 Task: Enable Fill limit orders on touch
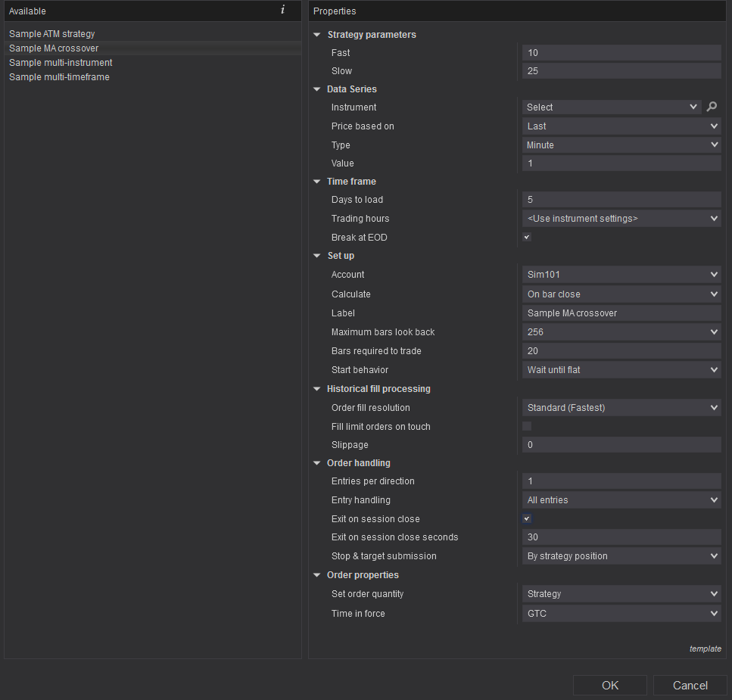(x=527, y=426)
